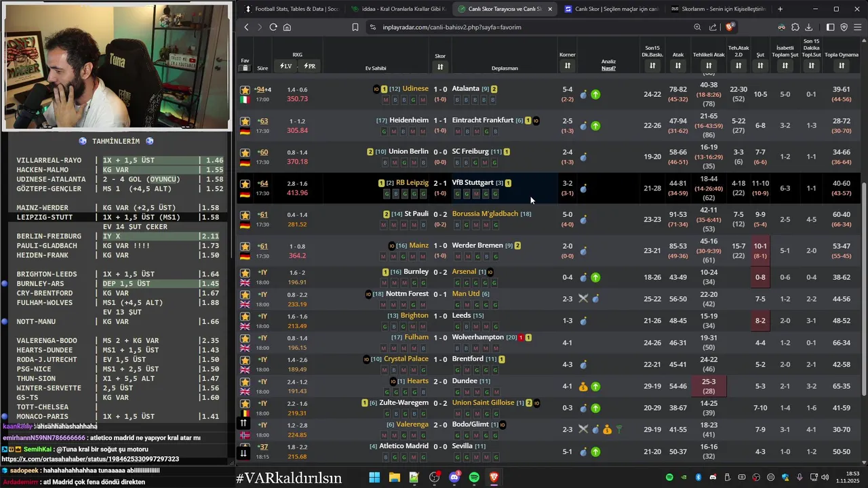Toggle favorite star for Hearts row
This screenshot has width=868, height=488.
(x=245, y=382)
